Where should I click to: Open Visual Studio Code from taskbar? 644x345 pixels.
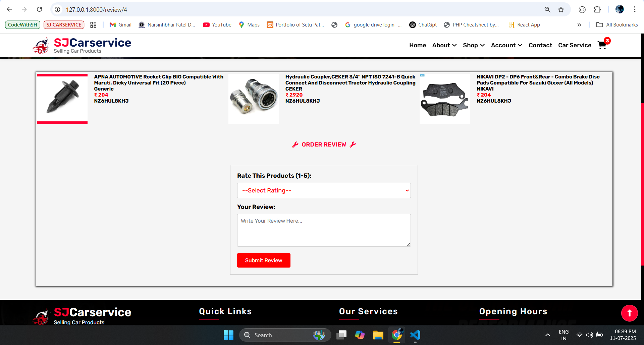tap(415, 335)
